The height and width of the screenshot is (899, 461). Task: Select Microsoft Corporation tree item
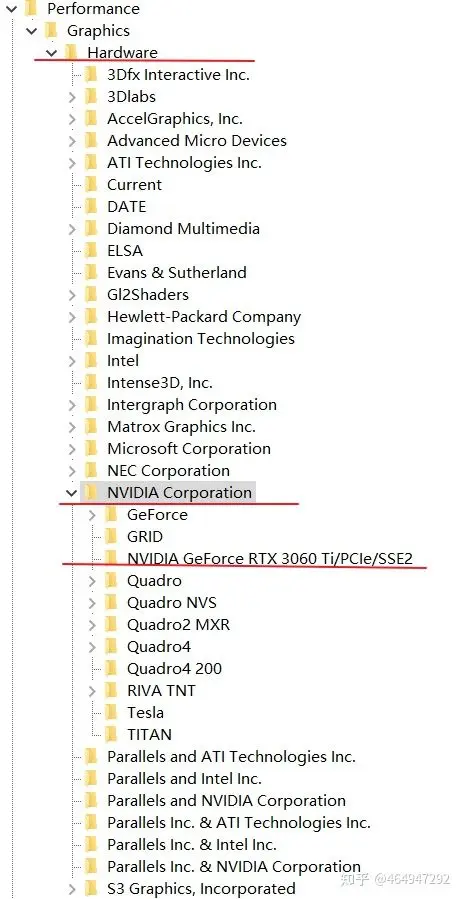pos(189,448)
